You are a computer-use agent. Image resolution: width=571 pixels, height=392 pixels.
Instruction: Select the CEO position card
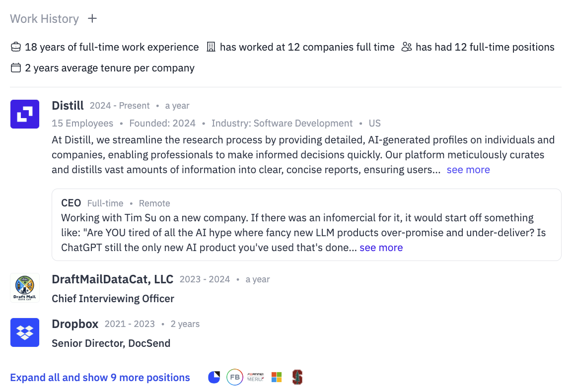pyautogui.click(x=307, y=225)
